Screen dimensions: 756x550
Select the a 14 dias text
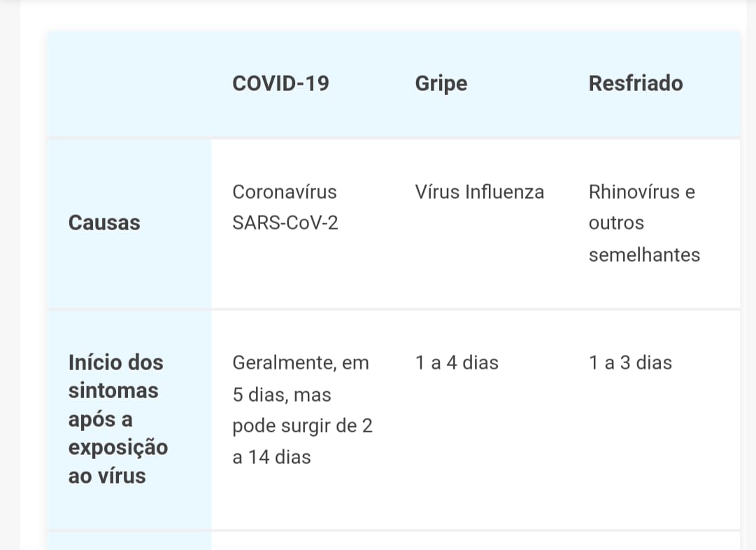coord(271,458)
